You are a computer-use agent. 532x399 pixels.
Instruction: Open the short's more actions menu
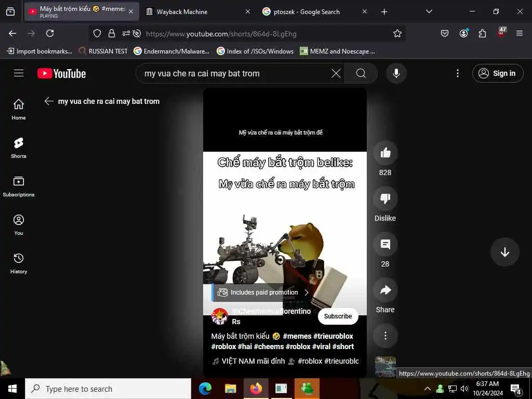(385, 336)
